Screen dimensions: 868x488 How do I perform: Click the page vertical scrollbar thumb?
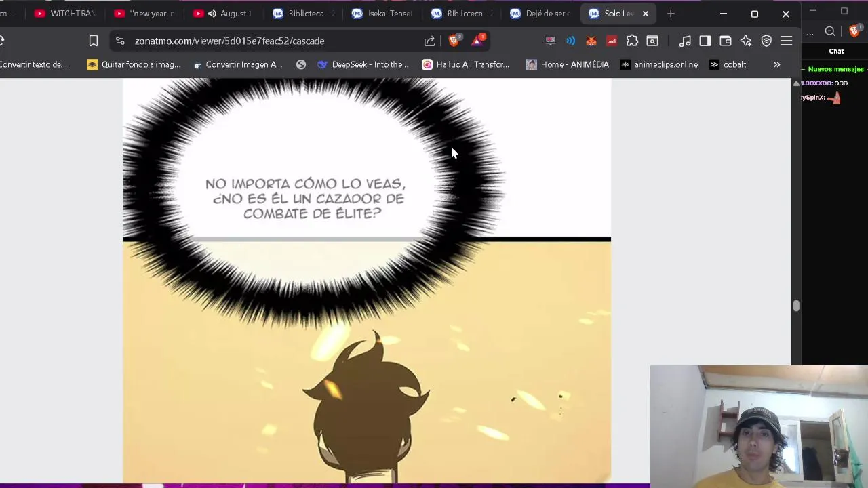point(796,306)
